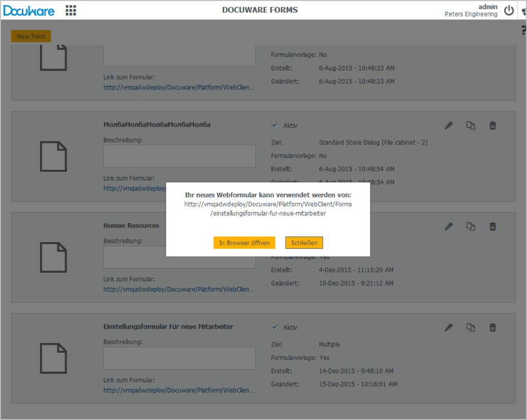
Task: Open the DocuWare apps grid menu
Action: pos(71,10)
